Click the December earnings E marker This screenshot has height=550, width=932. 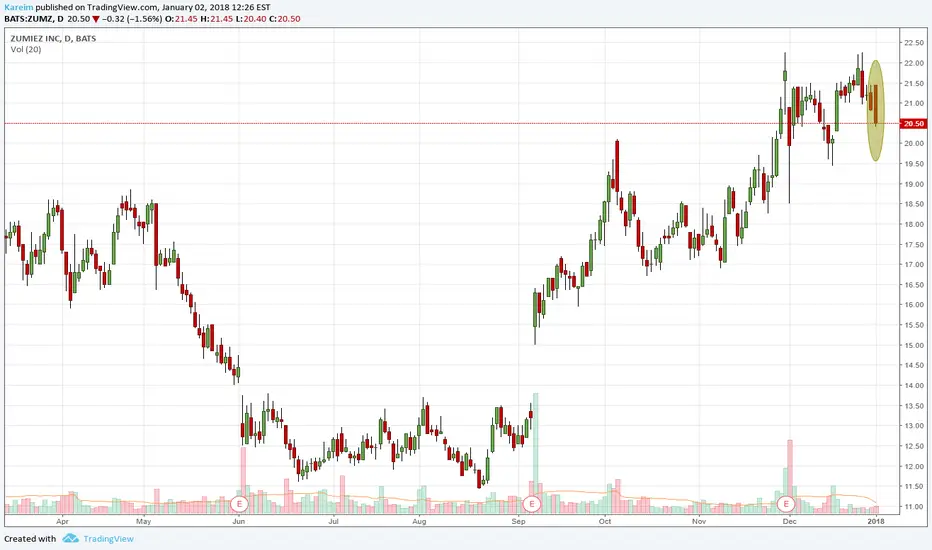pos(786,504)
